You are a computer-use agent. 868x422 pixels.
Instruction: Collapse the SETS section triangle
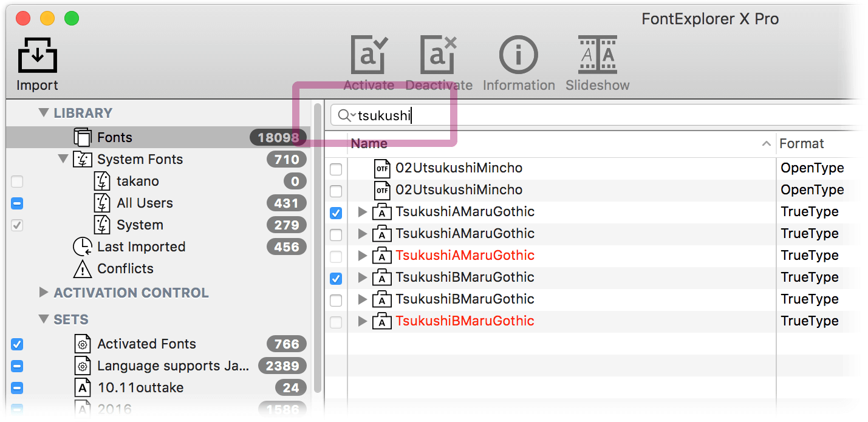(x=43, y=319)
